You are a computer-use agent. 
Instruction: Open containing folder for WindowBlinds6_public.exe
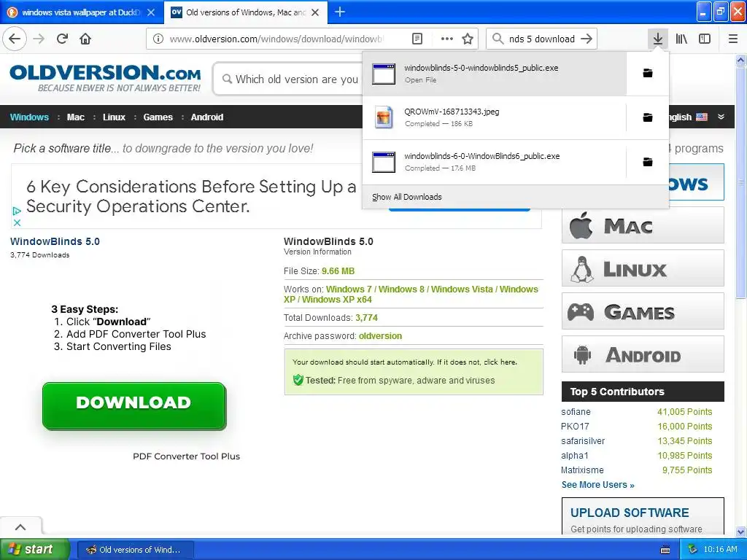[x=648, y=162]
